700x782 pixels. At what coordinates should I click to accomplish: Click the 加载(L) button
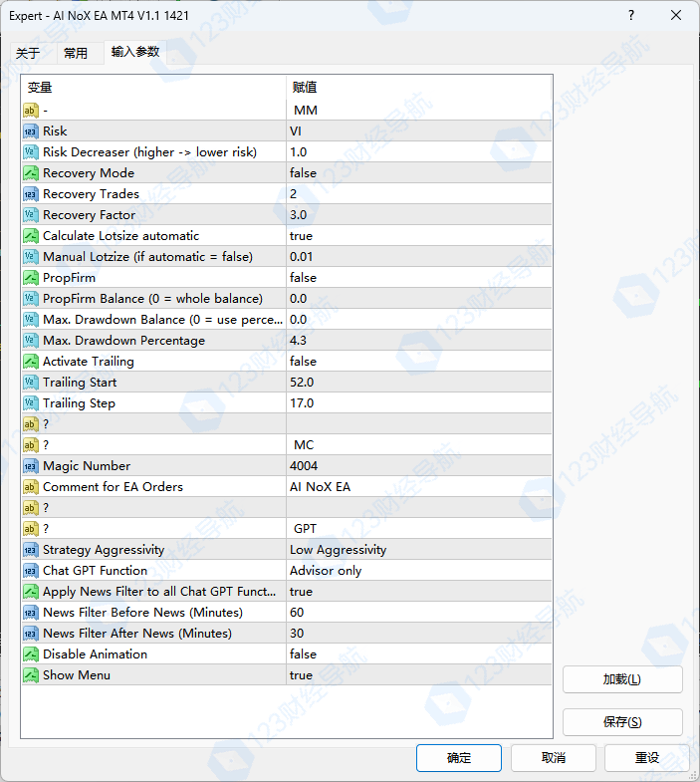tap(622, 679)
